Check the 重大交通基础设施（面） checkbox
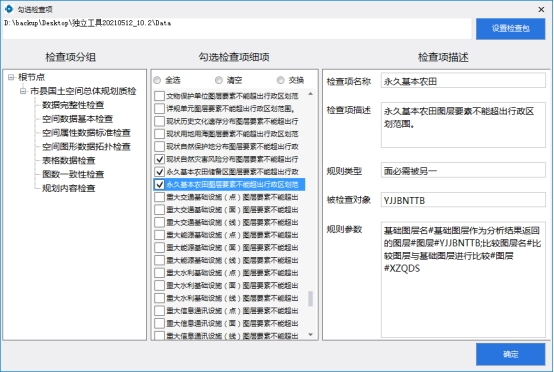Viewport: 554px width, 372px height. (160, 210)
